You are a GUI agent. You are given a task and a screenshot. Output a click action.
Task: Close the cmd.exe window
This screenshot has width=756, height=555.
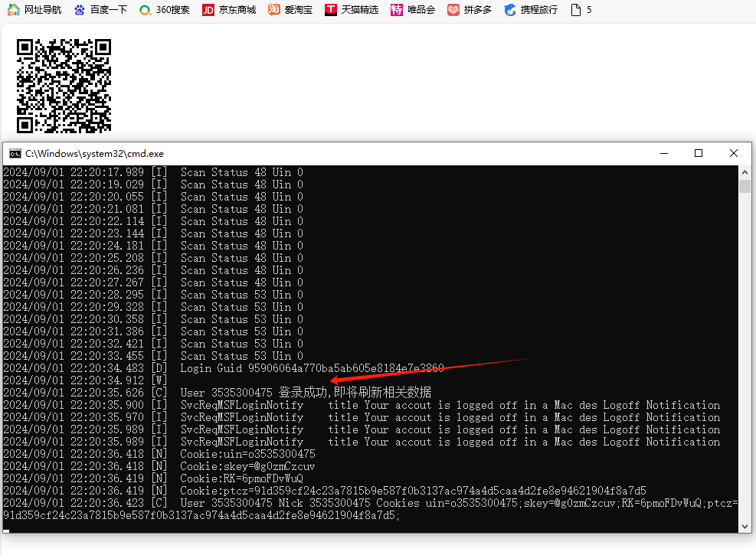pyautogui.click(x=734, y=153)
